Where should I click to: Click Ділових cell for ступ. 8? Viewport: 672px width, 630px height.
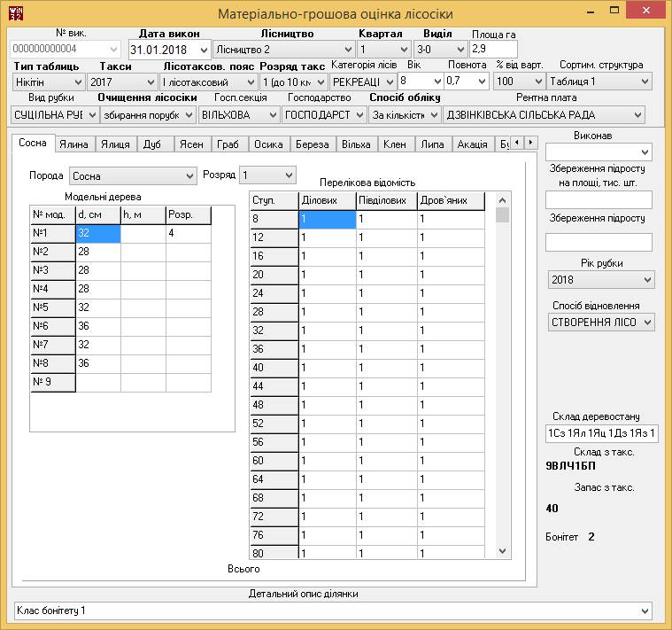coord(327,219)
